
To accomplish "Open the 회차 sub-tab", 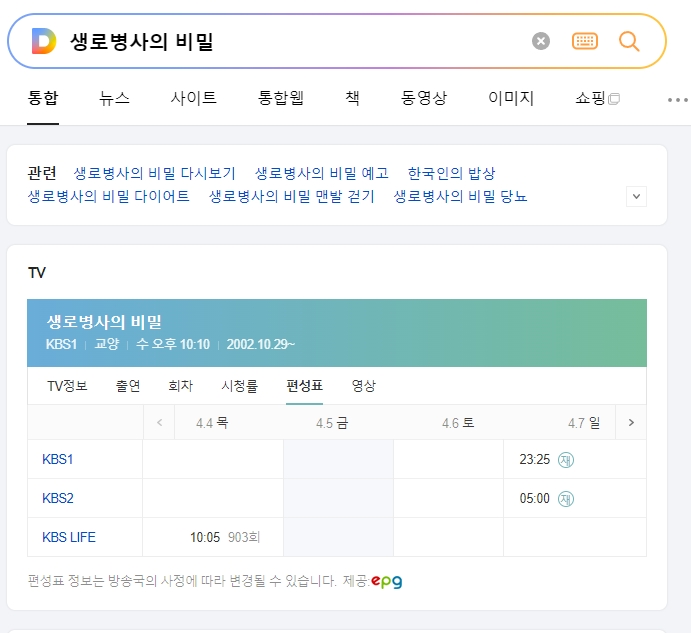I will [181, 386].
